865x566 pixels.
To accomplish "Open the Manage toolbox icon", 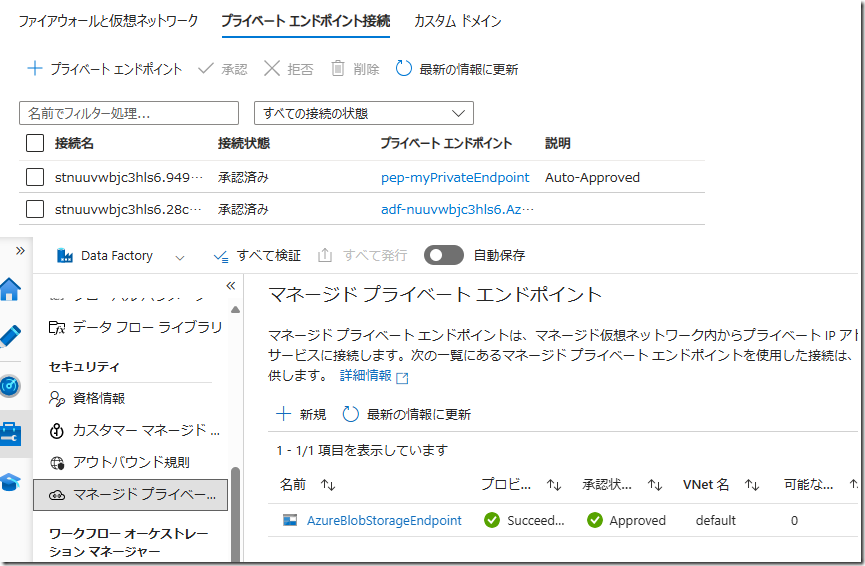I will [x=10, y=434].
